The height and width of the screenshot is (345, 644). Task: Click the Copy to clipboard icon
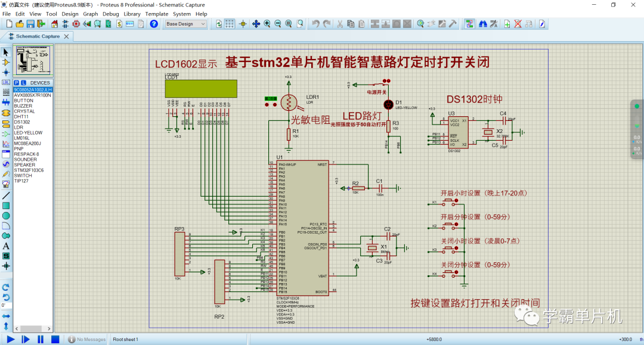pyautogui.click(x=351, y=24)
